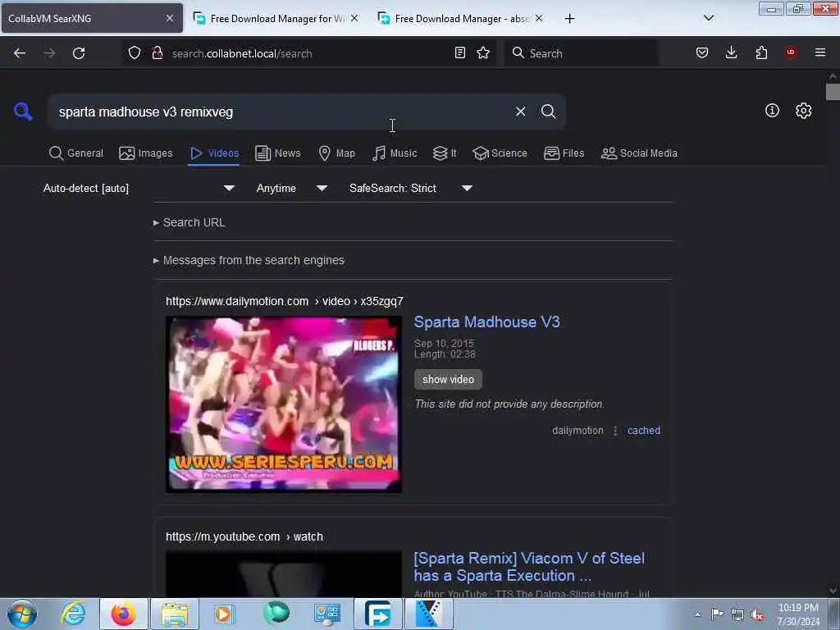Toggle Reader View icon in address bar
The image size is (840, 630).
459,52
